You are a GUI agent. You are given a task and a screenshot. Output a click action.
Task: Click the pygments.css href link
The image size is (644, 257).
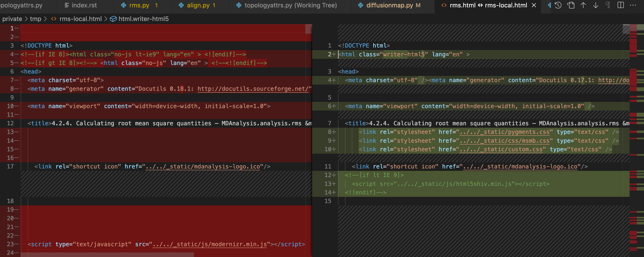(504, 132)
